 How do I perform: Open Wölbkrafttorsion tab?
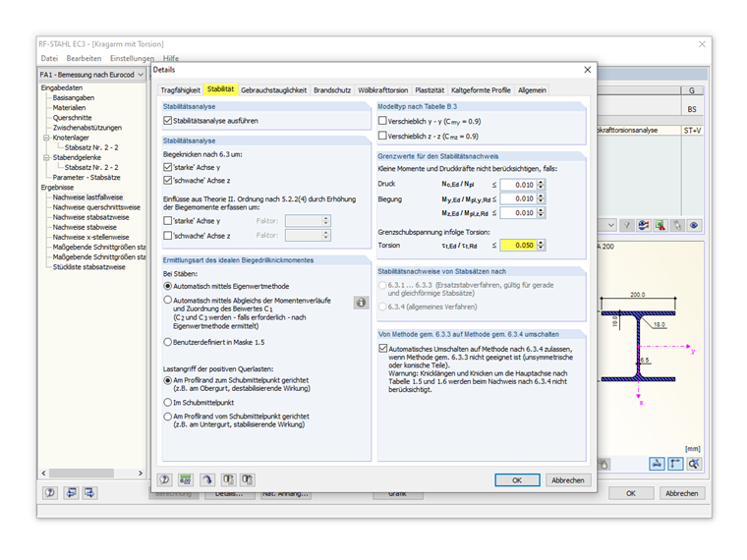[382, 90]
